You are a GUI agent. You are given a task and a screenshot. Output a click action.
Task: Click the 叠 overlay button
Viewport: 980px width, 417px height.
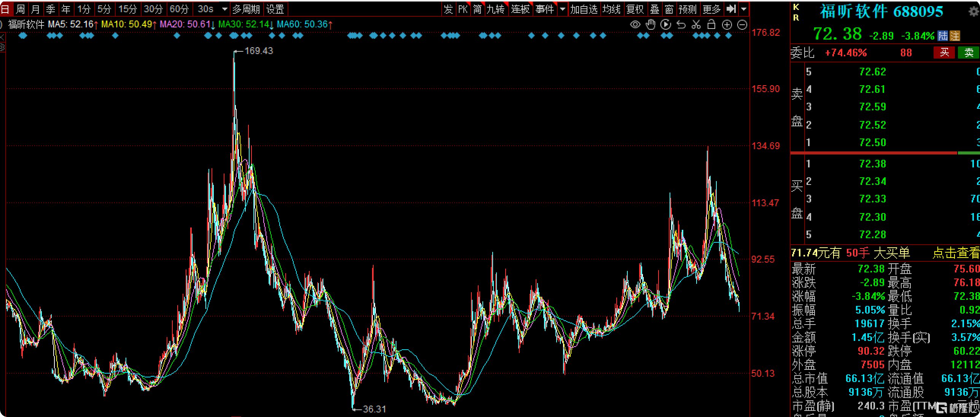point(655,9)
